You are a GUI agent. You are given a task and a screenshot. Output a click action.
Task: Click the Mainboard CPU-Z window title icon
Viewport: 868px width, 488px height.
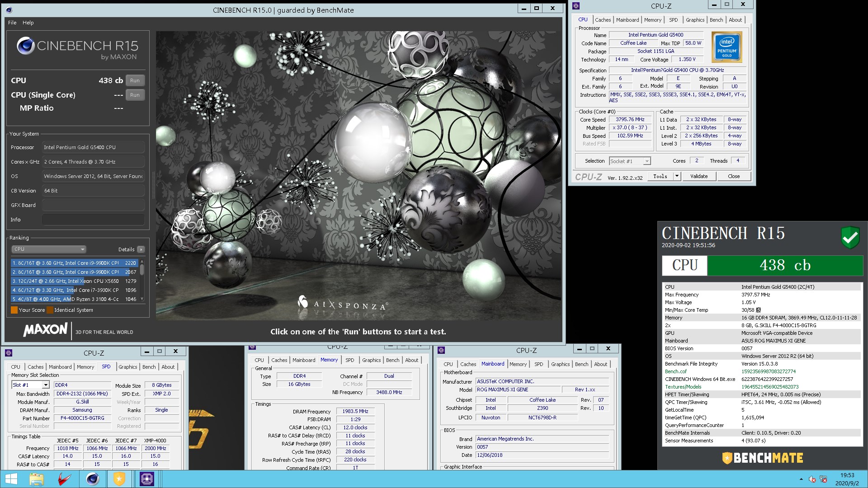(x=441, y=350)
